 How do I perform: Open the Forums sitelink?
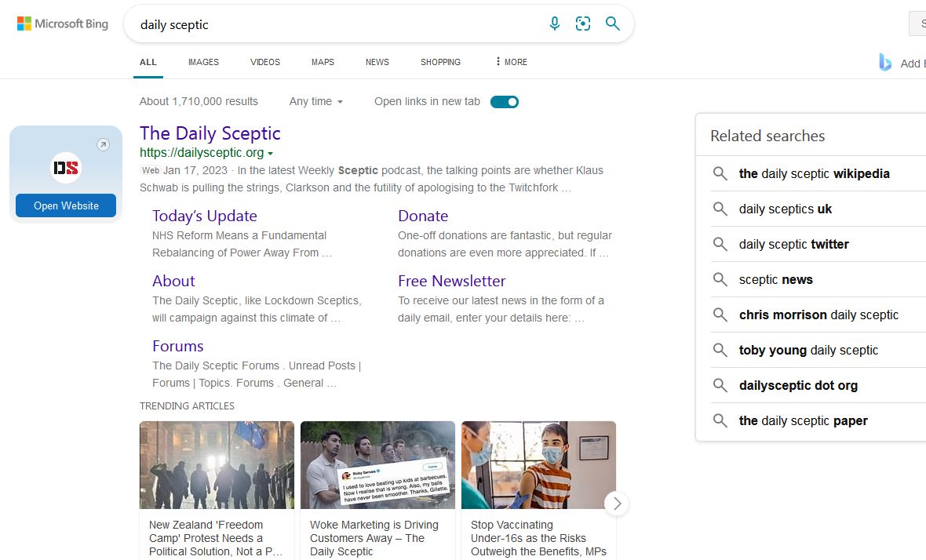pyautogui.click(x=178, y=346)
